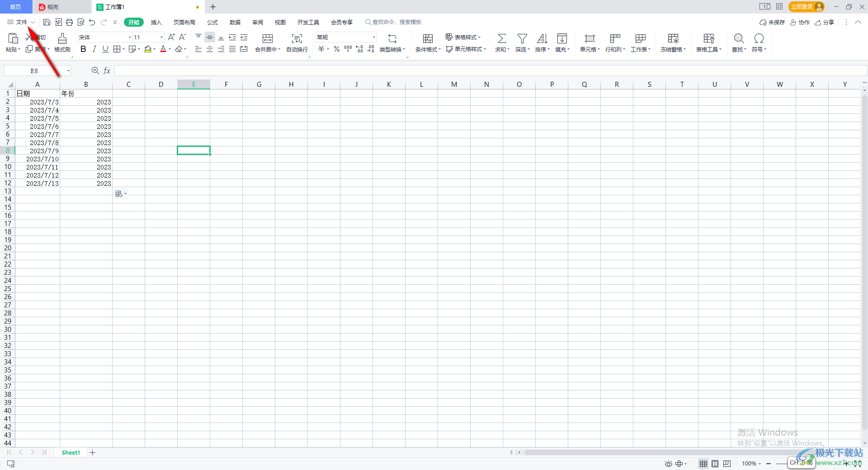
Task: Apply percent style to cell
Action: point(337,49)
